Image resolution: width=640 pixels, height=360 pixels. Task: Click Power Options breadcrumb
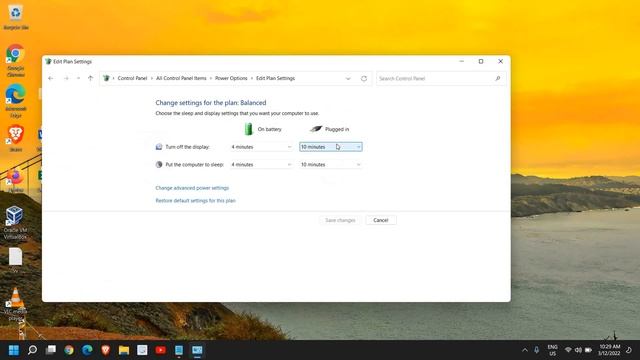[231, 78]
